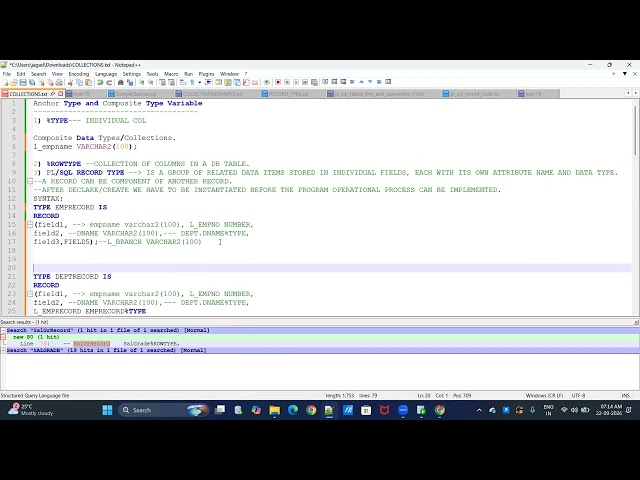Collapse the fold marker at line 10
This screenshot has height=480, width=640.
(x=30, y=181)
